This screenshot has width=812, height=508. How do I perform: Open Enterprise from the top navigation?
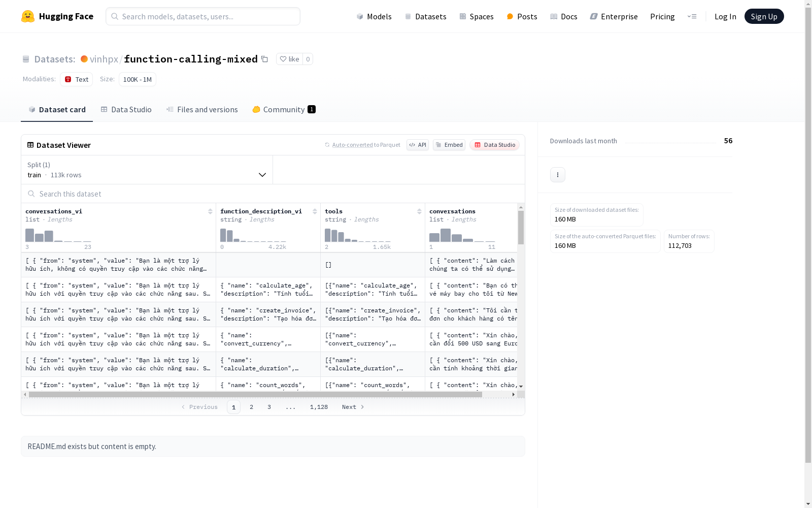coord(614,16)
